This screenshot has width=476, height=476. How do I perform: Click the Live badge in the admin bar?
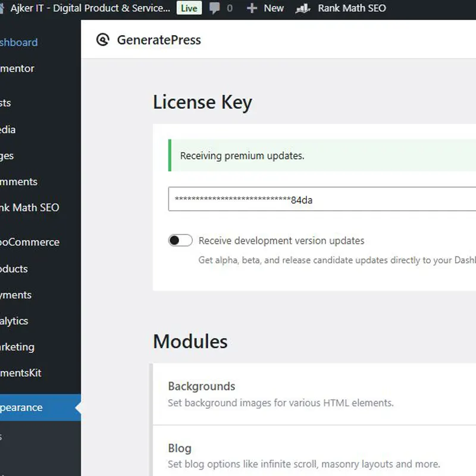(189, 8)
